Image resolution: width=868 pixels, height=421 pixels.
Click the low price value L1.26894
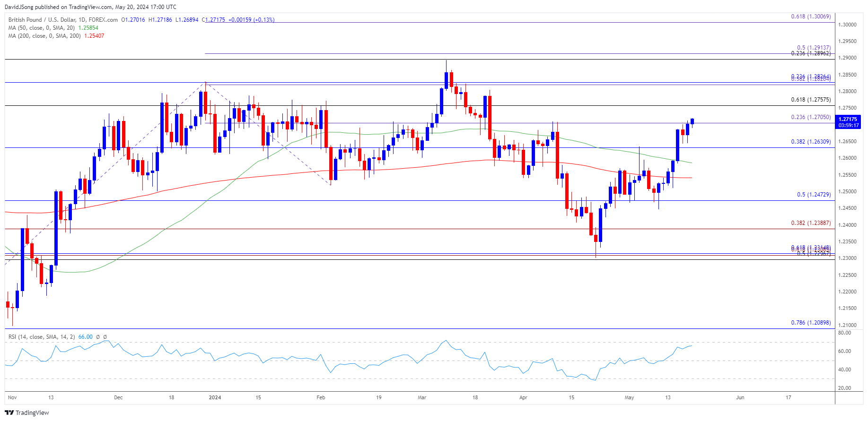[187, 20]
